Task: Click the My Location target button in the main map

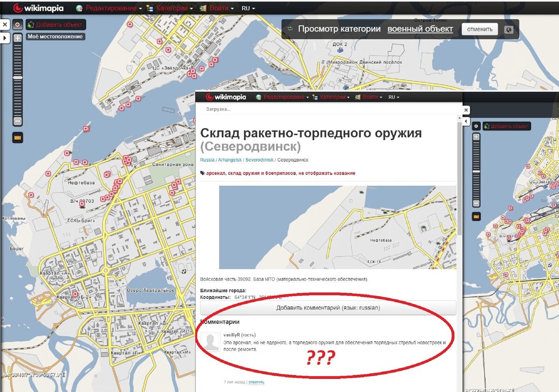Action: click(x=18, y=24)
